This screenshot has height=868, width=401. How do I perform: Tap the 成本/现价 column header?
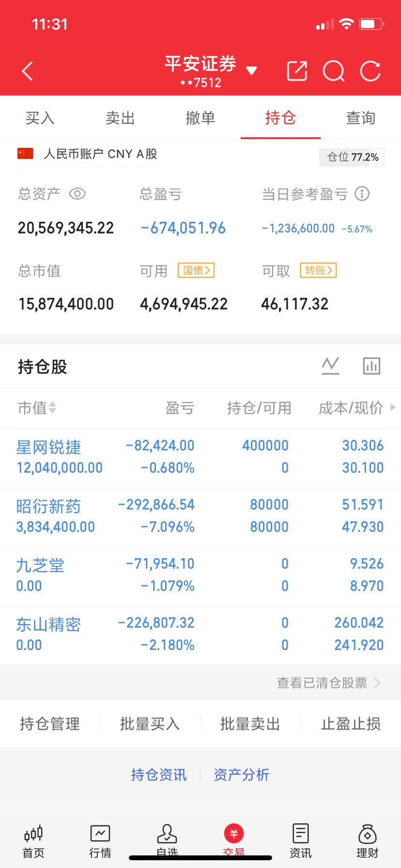(x=351, y=408)
